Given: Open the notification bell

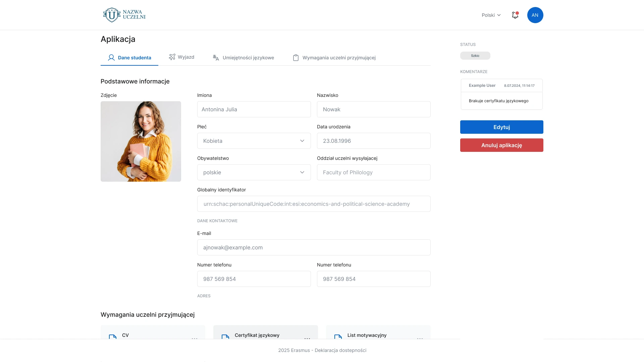Looking at the screenshot, I should tap(515, 15).
